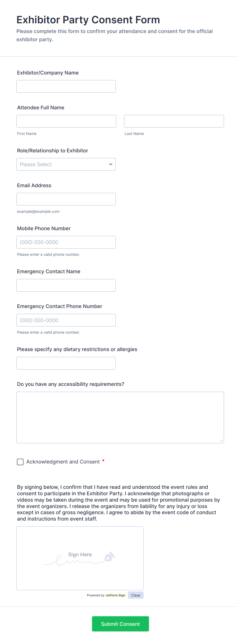Focus the Exhibitor/Company Name field
238x644 pixels.
coord(66,87)
